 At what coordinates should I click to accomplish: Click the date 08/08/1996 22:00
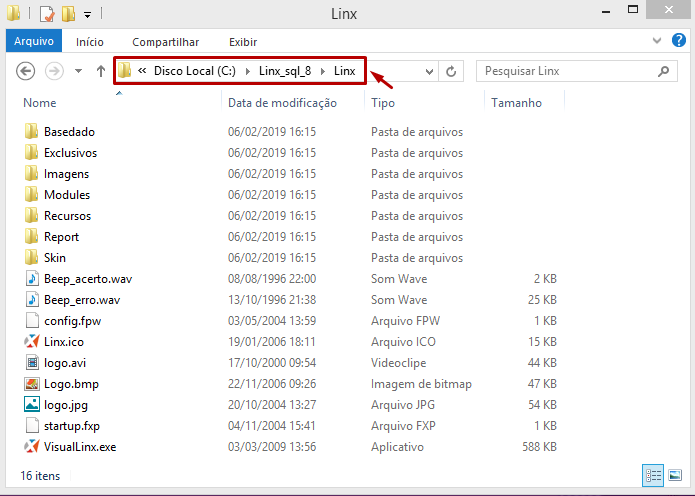[x=272, y=279]
